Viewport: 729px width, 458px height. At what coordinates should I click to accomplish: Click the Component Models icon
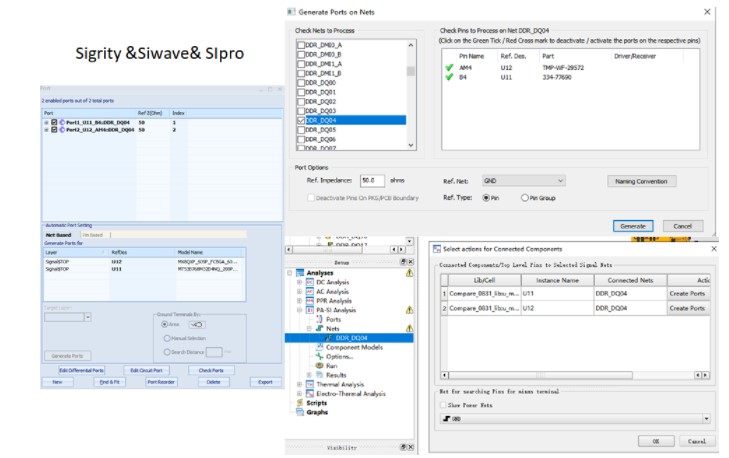coord(319,347)
